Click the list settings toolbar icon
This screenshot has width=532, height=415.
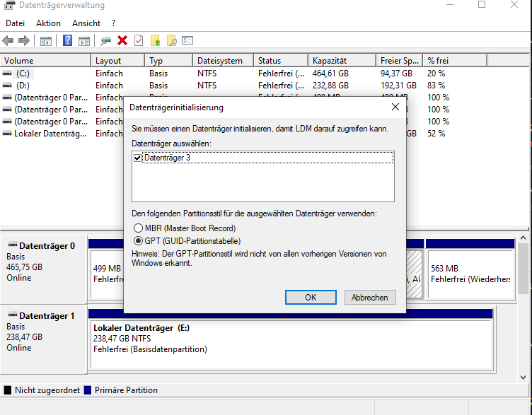(187, 41)
